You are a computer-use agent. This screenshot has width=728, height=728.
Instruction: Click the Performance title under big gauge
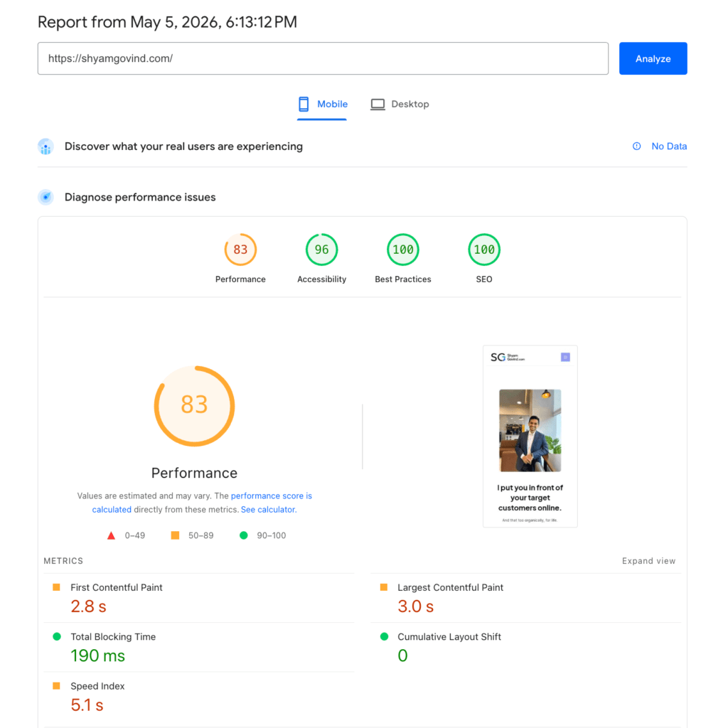194,473
